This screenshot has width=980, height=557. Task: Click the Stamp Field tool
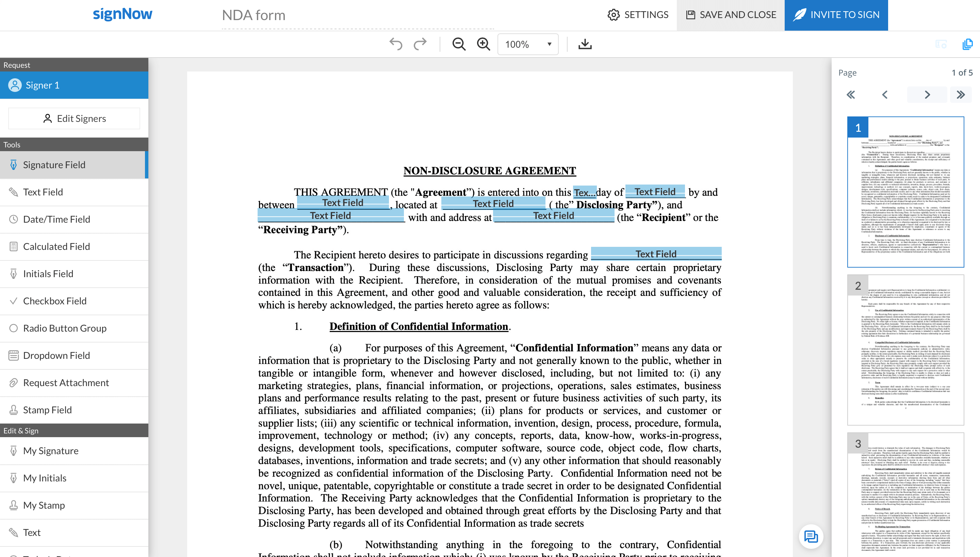click(47, 410)
